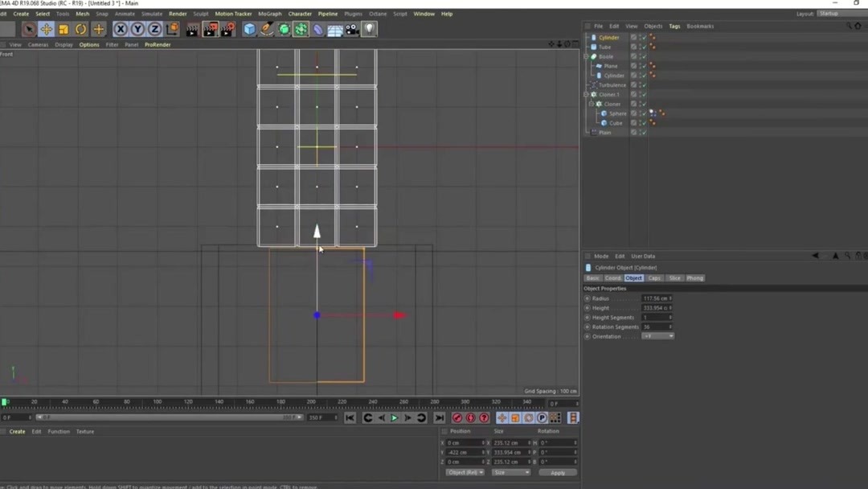Switch to the Caps tab

[x=654, y=278]
